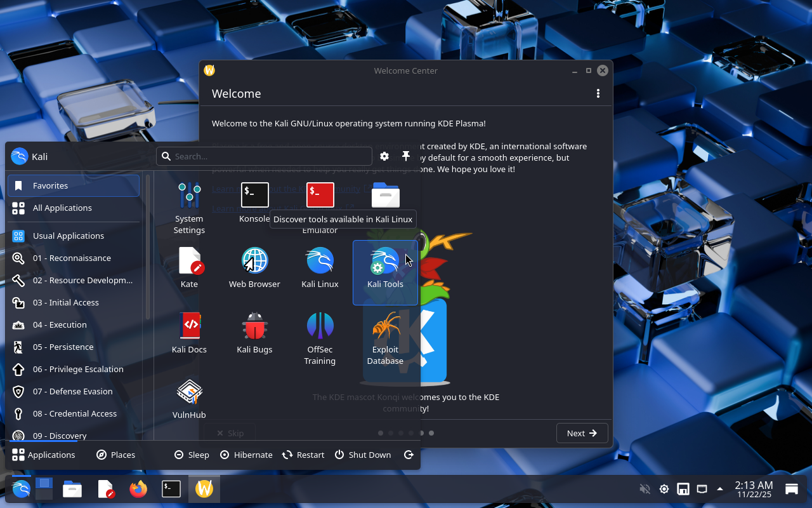
Task: Open the Kali Bugs application
Action: 254,333
